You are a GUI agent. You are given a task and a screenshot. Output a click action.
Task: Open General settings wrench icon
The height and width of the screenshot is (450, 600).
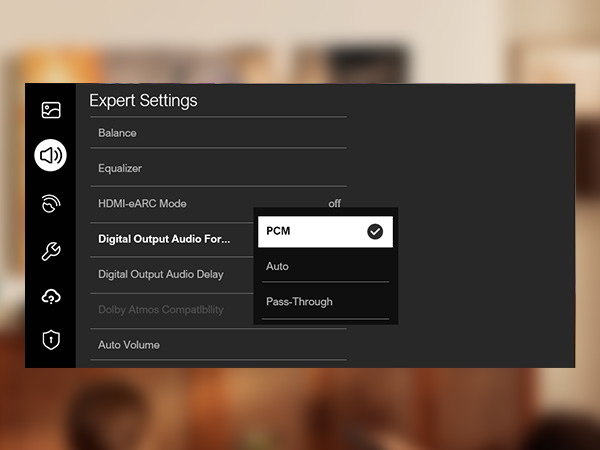point(51,250)
